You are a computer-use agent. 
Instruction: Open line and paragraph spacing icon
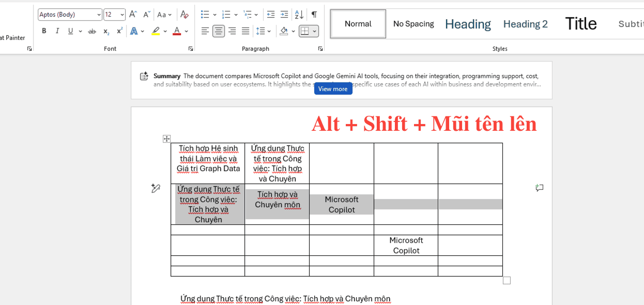pyautogui.click(x=261, y=31)
